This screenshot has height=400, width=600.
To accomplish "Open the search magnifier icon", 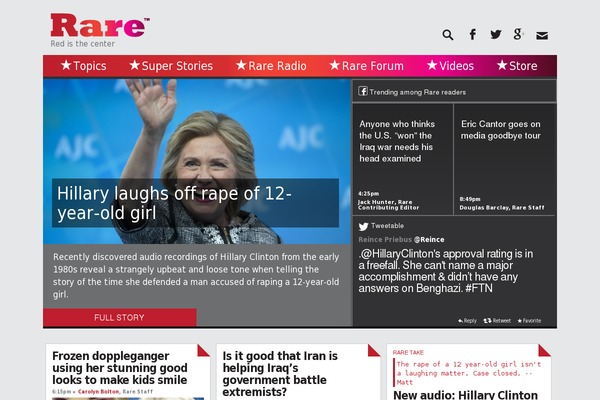I will tap(448, 35).
